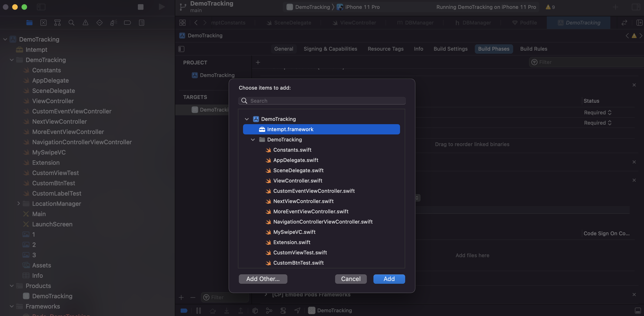Collapse the Frameworks group
The image size is (644, 316).
11,306
